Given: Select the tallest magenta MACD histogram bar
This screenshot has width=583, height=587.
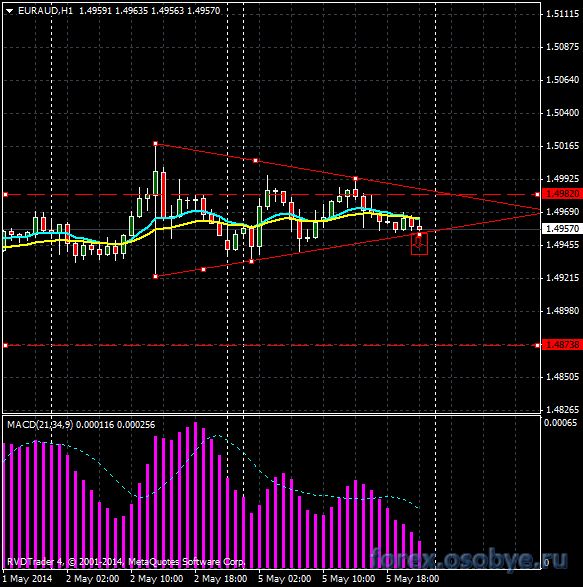Looking at the screenshot, I should pyautogui.click(x=195, y=495).
